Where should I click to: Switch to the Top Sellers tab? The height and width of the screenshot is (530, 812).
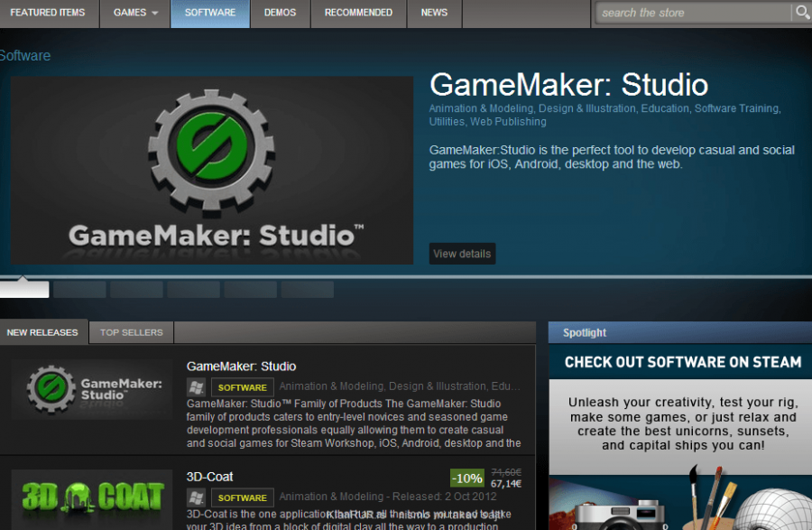pyautogui.click(x=132, y=332)
